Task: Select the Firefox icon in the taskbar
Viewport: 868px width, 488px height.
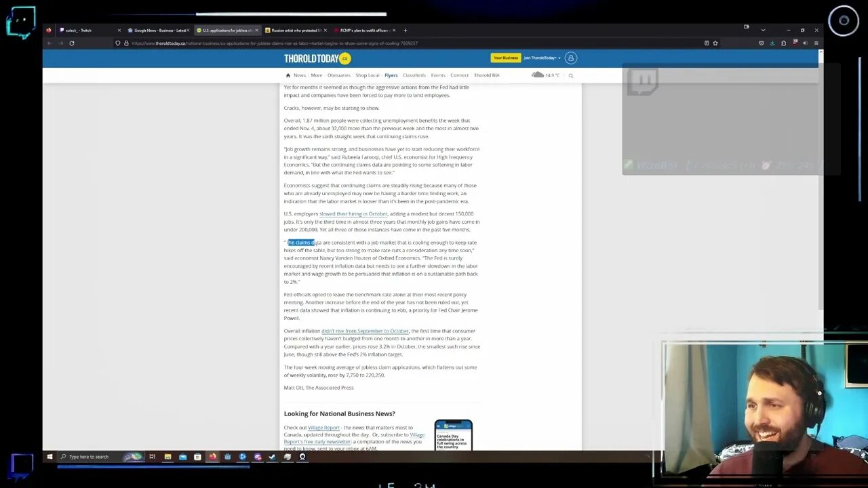Action: pos(212,457)
